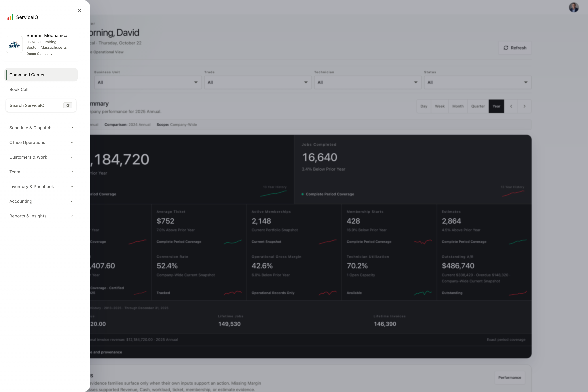
Task: Expand Inventory & Pricebook section
Action: click(x=41, y=187)
